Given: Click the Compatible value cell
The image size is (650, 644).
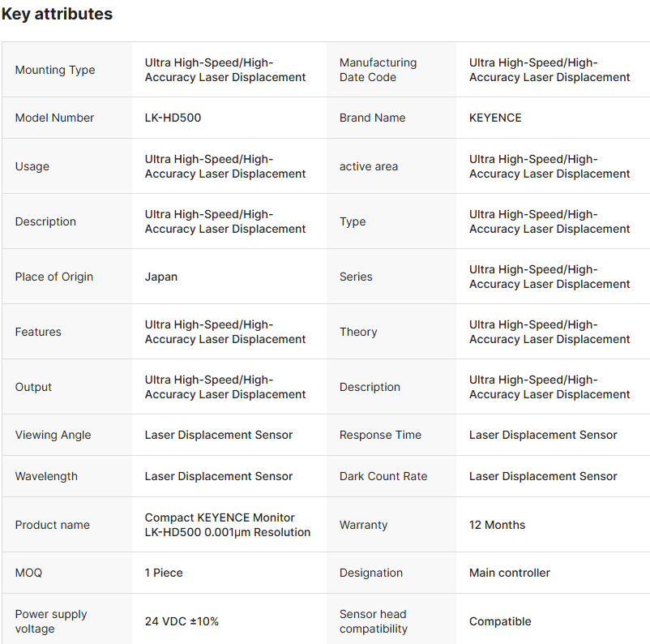Looking at the screenshot, I should click(x=500, y=621).
